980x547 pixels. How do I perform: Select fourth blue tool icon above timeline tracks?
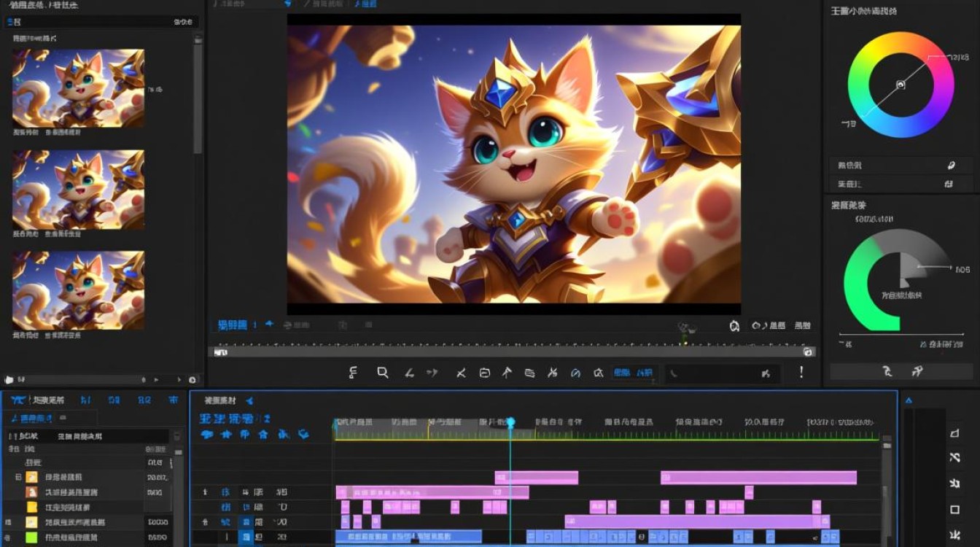(264, 434)
